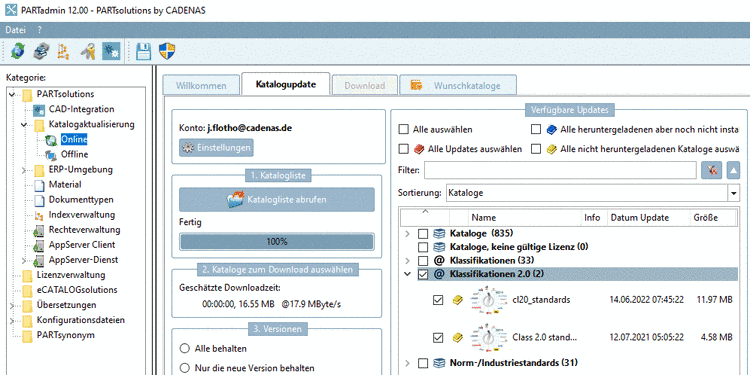
Task: Sort by the Name column header
Action: point(524,218)
